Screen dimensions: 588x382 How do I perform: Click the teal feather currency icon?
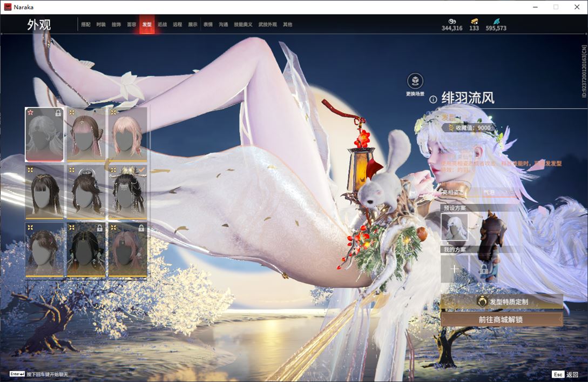(x=496, y=22)
